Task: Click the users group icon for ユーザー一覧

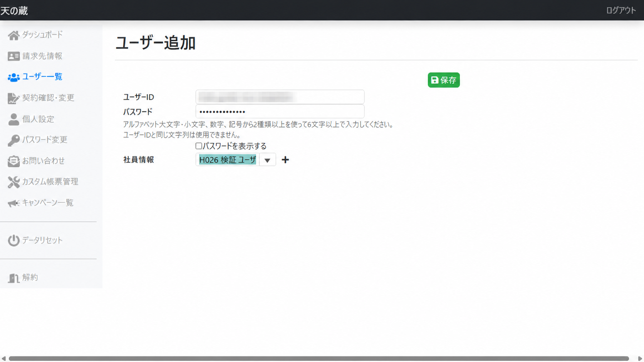Action: coord(13,77)
